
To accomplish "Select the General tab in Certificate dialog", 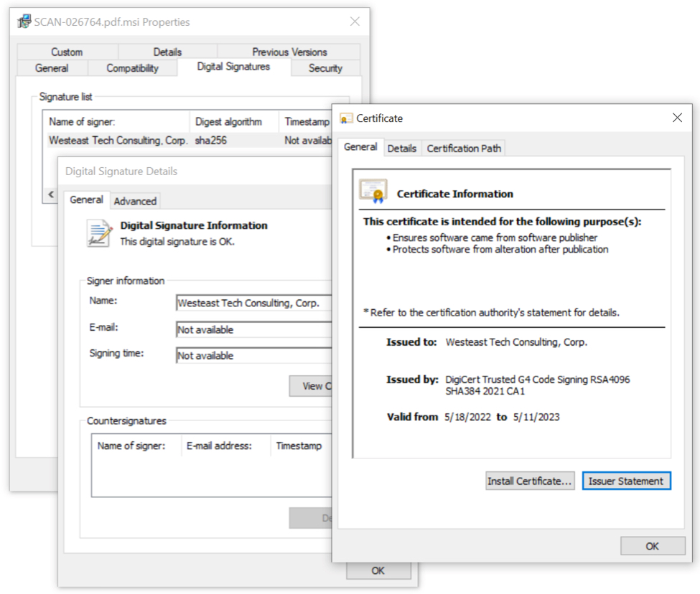I will pyautogui.click(x=360, y=147).
